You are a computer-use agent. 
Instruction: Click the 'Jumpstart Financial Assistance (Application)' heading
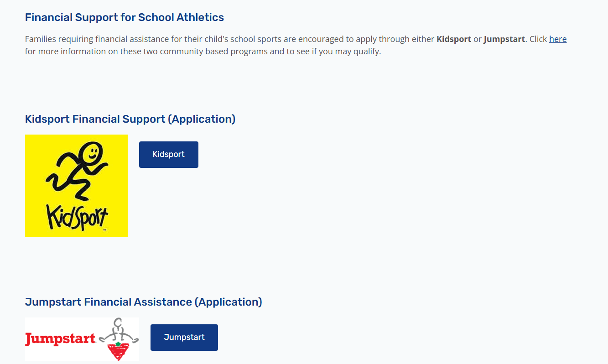coord(143,302)
